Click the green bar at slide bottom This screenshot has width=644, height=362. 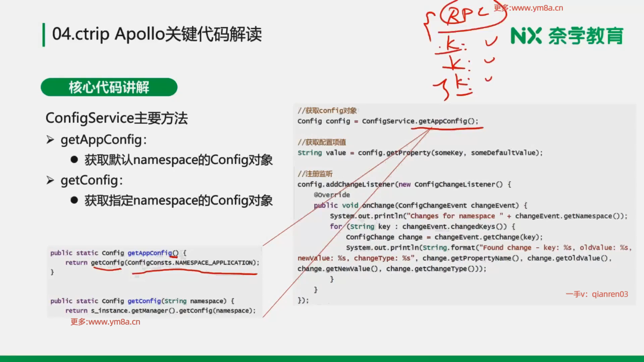point(322,359)
